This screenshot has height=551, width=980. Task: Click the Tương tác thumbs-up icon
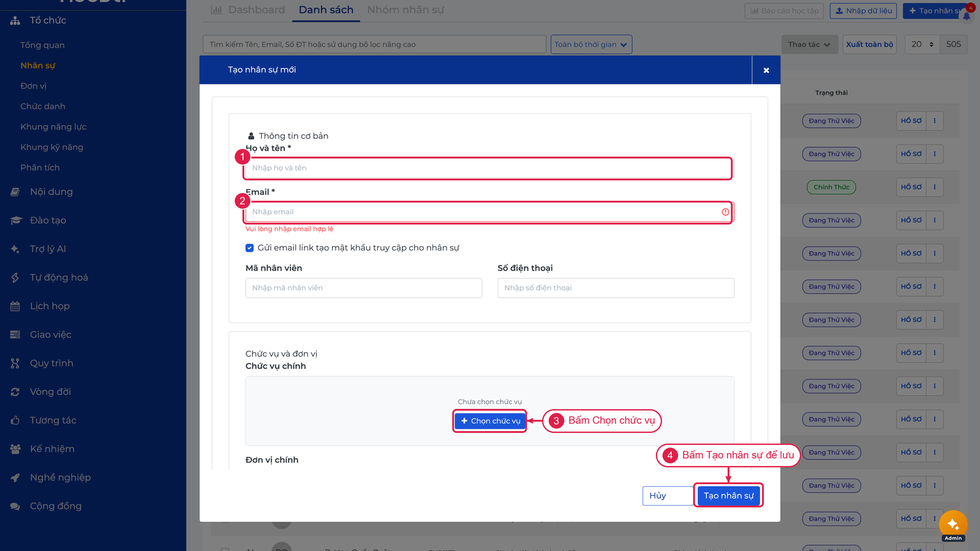tap(15, 421)
